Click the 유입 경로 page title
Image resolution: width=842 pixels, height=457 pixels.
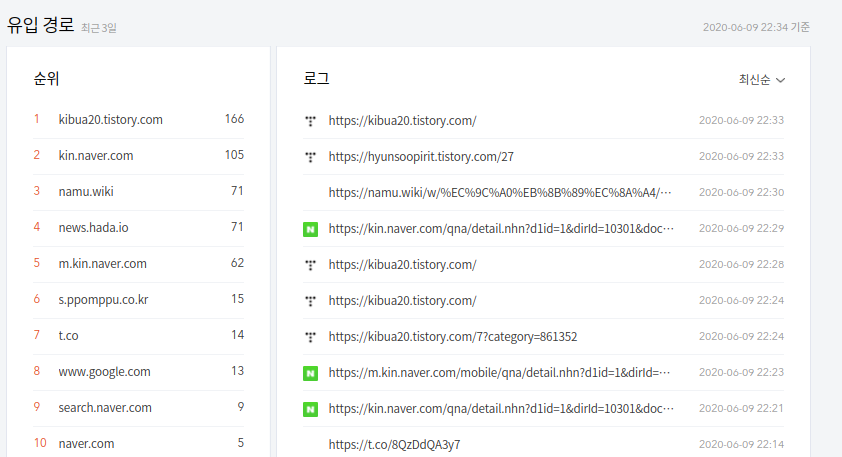pos(40,25)
